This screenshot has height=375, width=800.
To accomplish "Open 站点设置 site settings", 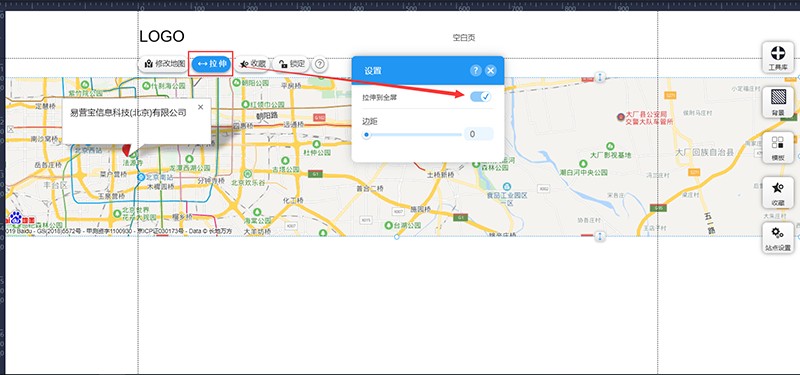I will coord(778,237).
